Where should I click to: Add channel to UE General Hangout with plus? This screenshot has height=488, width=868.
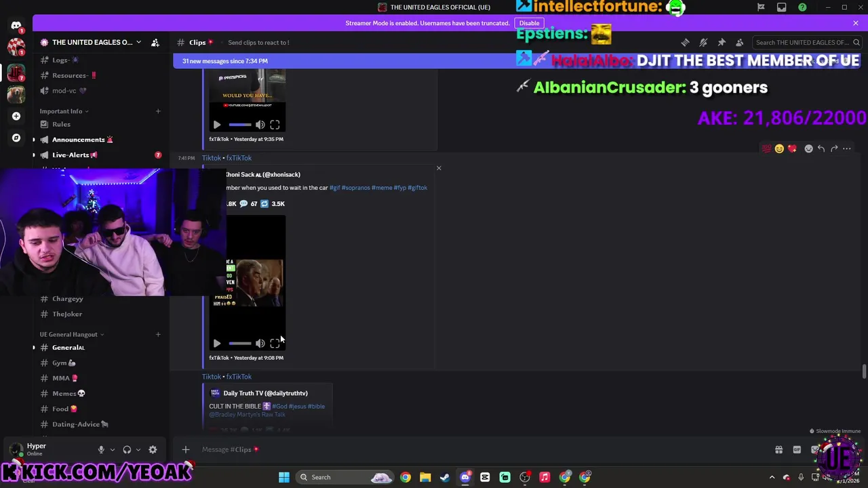point(158,334)
